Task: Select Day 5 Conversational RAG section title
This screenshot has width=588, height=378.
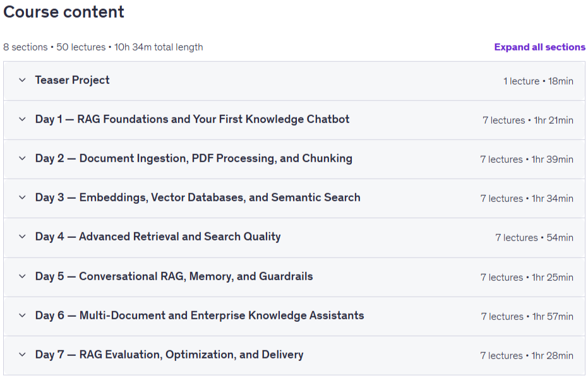Action: pyautogui.click(x=174, y=276)
